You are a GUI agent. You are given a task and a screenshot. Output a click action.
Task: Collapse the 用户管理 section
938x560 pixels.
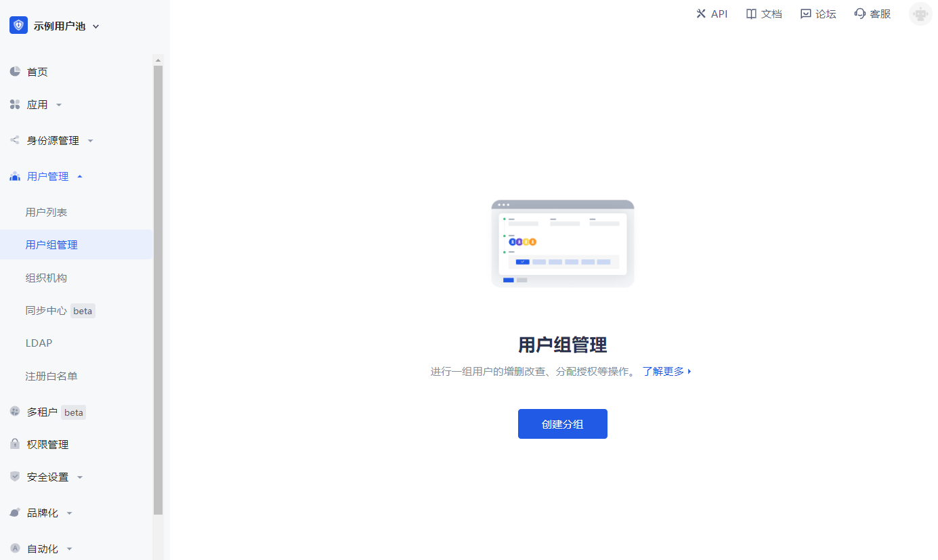(80, 177)
